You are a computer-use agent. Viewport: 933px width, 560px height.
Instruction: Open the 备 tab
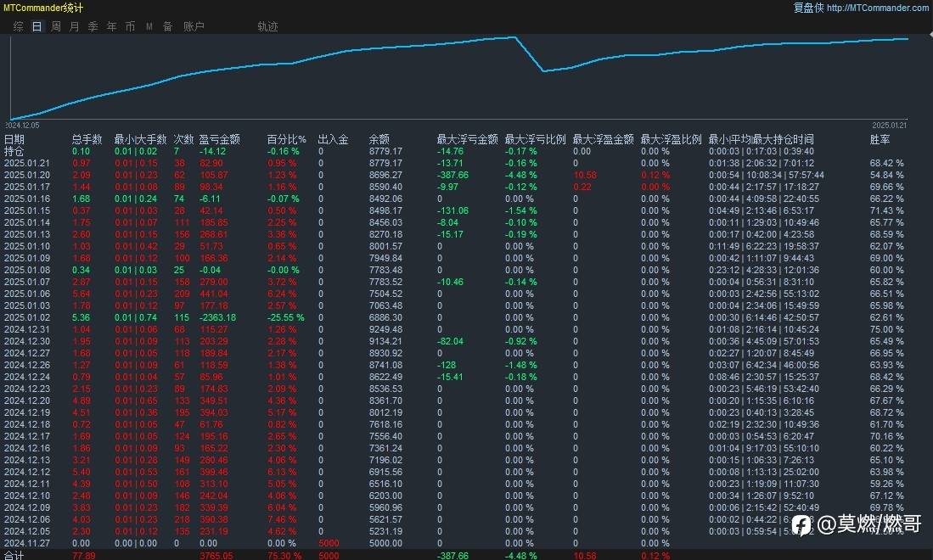pyautogui.click(x=168, y=26)
